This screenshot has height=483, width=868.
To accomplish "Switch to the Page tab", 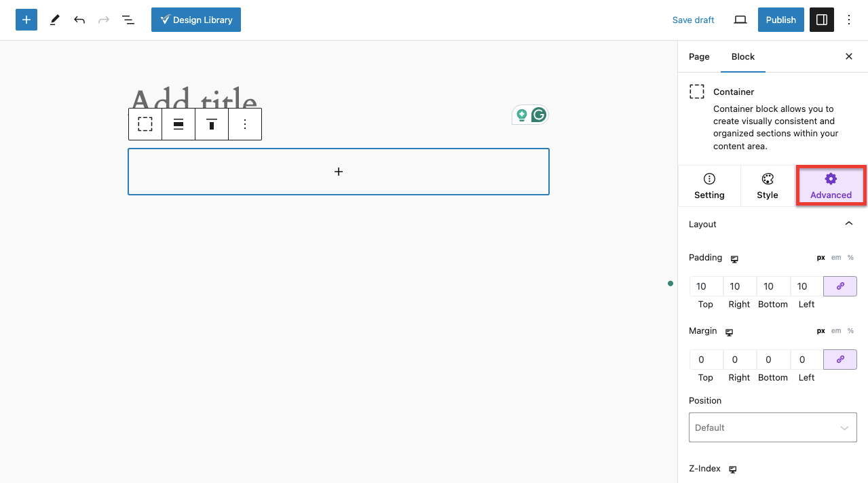I will (699, 57).
